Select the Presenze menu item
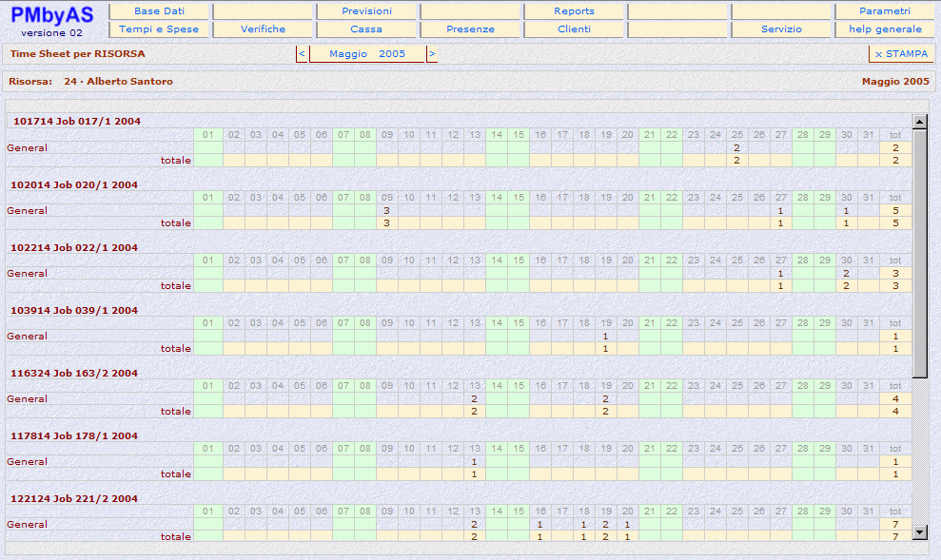Image resolution: width=941 pixels, height=560 pixels. (470, 29)
